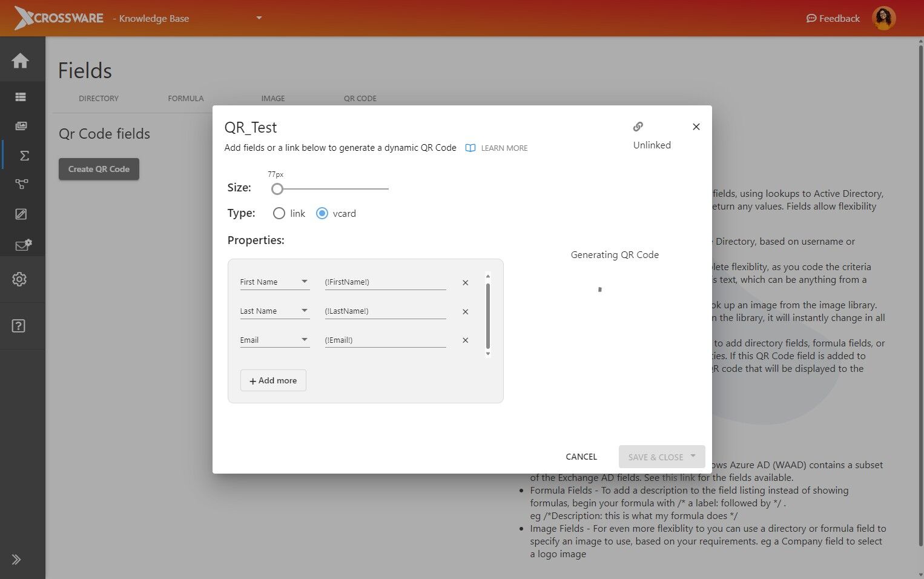Click the help question mark icon
The image size is (924, 579).
click(x=19, y=326)
